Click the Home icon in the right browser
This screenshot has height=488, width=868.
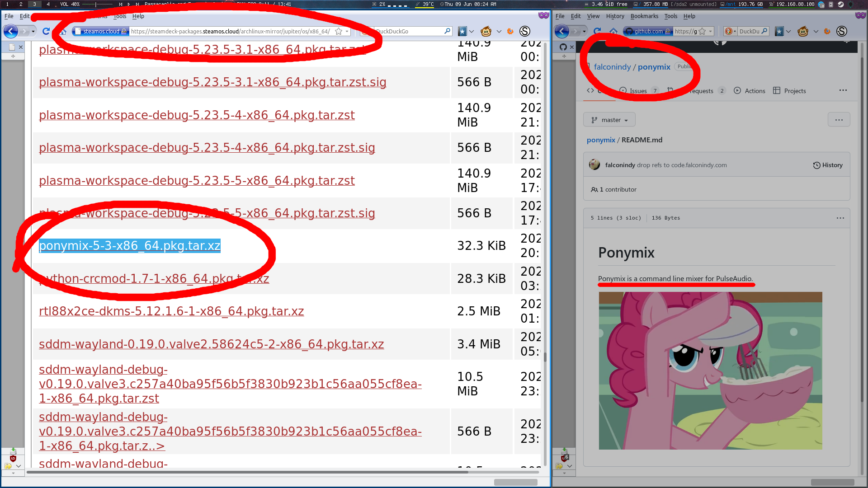click(x=613, y=31)
